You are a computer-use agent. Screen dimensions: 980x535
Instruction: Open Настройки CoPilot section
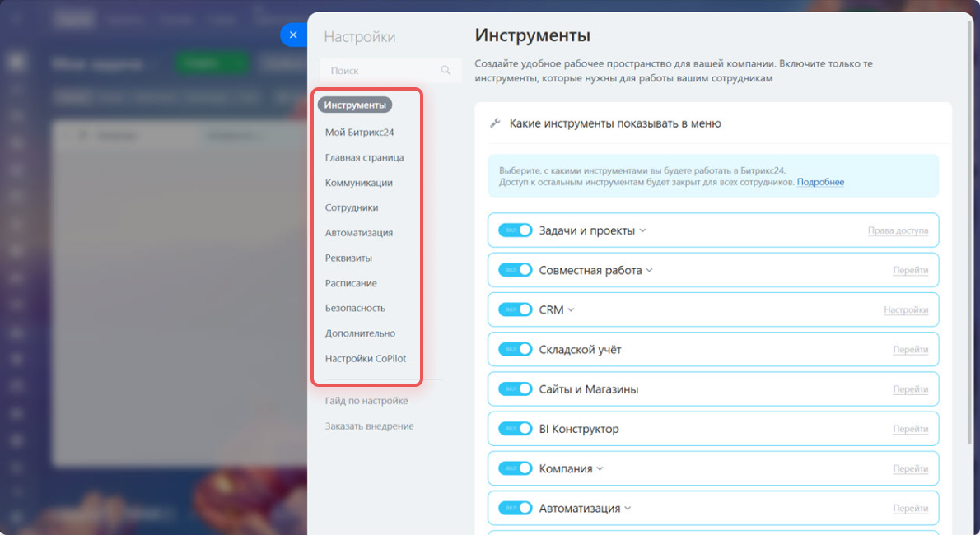[366, 358]
